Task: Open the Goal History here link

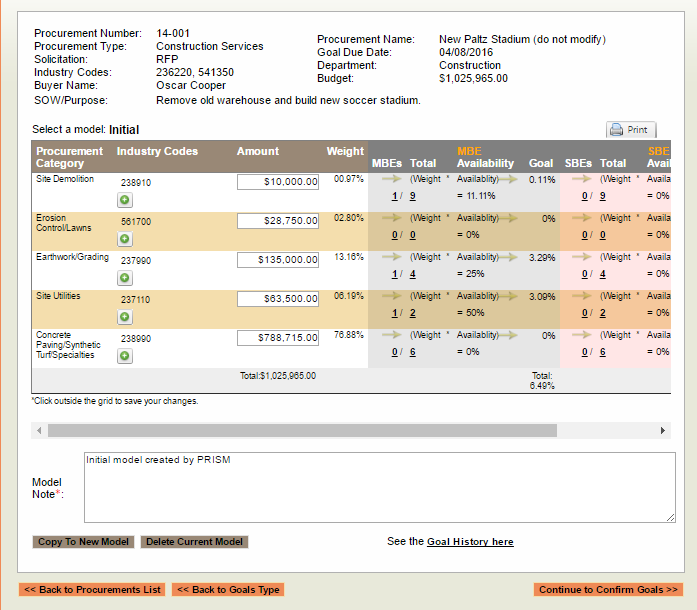Action: point(470,542)
